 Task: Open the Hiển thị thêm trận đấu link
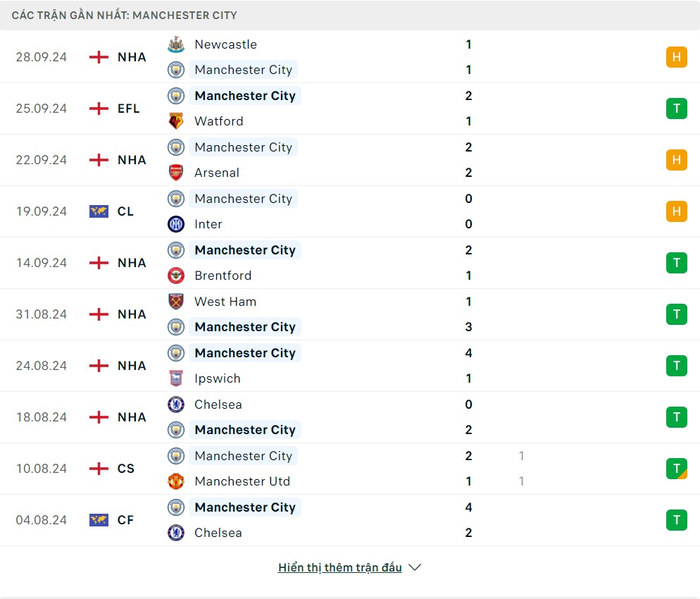[x=339, y=567]
